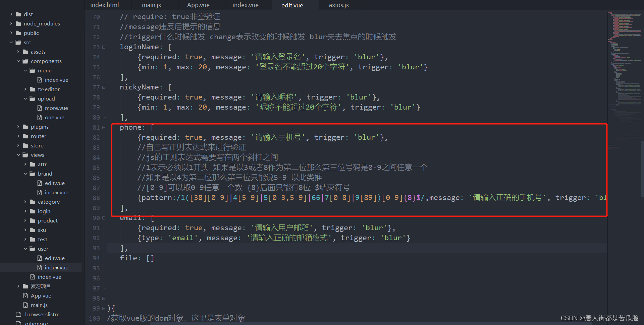Viewport: 644px width, 325px height.
Task: Click the main.js file icon in tree
Action: [x=25, y=305]
